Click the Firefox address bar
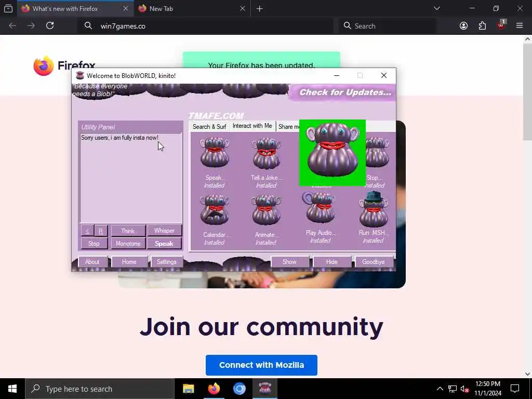Viewport: 532px width, 399px height. coord(206,26)
